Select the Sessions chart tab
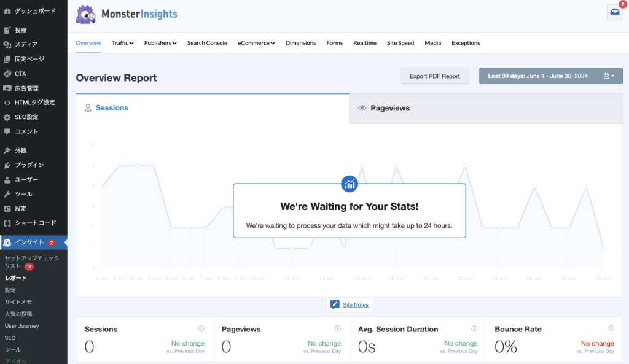The height and width of the screenshot is (364, 629). [x=212, y=108]
